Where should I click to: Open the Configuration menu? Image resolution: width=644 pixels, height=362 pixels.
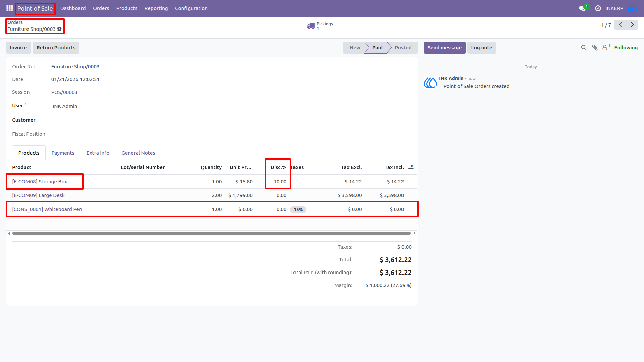coord(191,8)
